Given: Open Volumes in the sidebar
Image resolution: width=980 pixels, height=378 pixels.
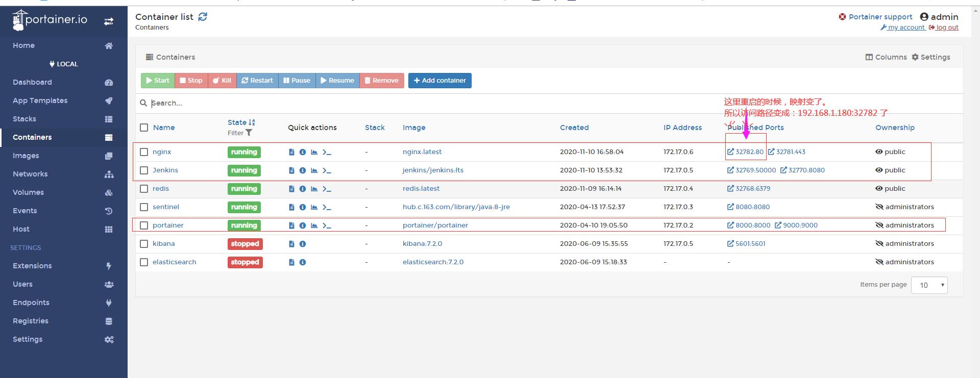Looking at the screenshot, I should tap(64, 192).
